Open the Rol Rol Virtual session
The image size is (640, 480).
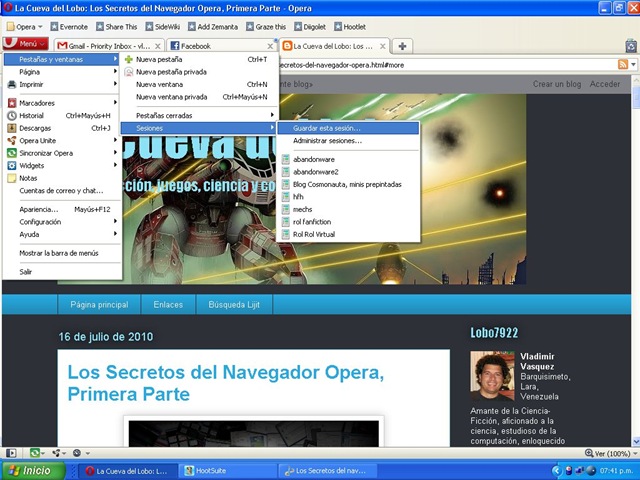(x=348, y=234)
